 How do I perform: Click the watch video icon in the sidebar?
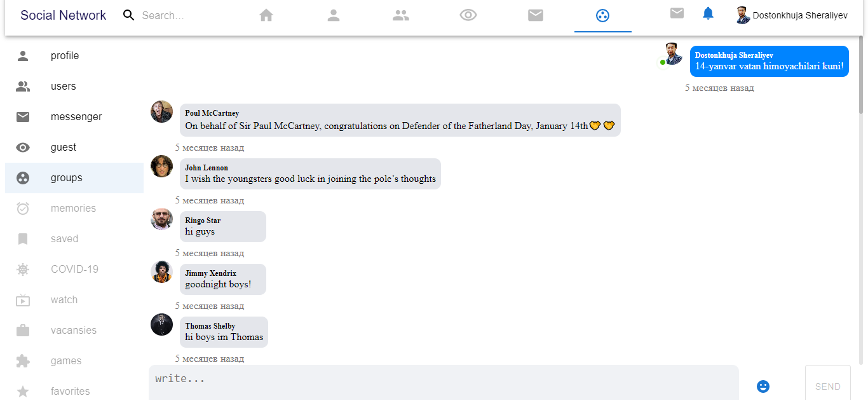tap(23, 300)
